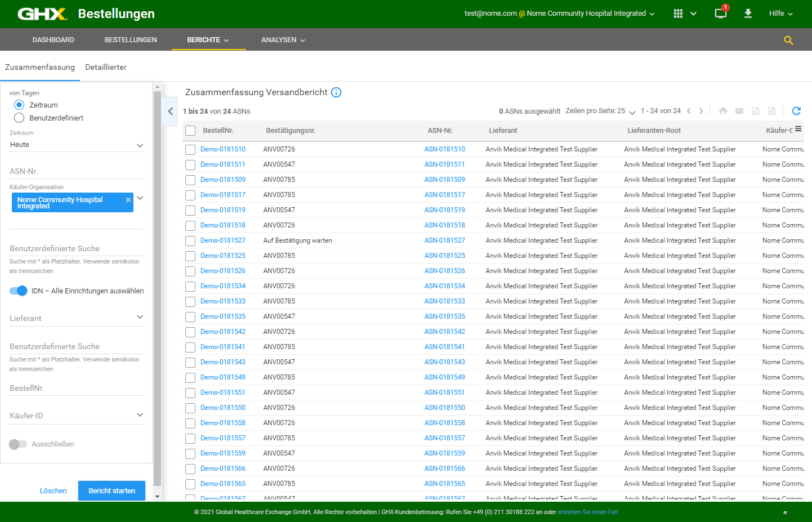Click the ASN-Nr. input field

(77, 171)
